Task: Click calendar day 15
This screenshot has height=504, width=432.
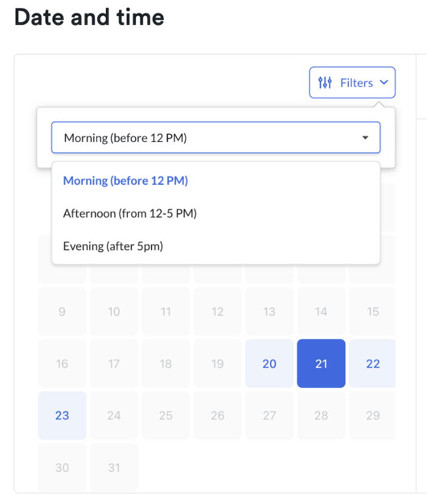Action: pyautogui.click(x=372, y=312)
